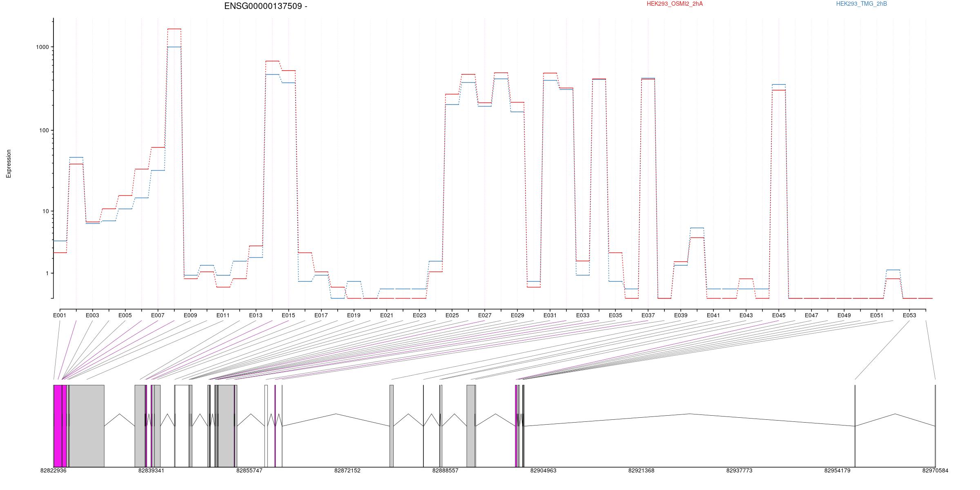980x490 pixels.
Task: Select exon label E005
Action: click(x=125, y=315)
